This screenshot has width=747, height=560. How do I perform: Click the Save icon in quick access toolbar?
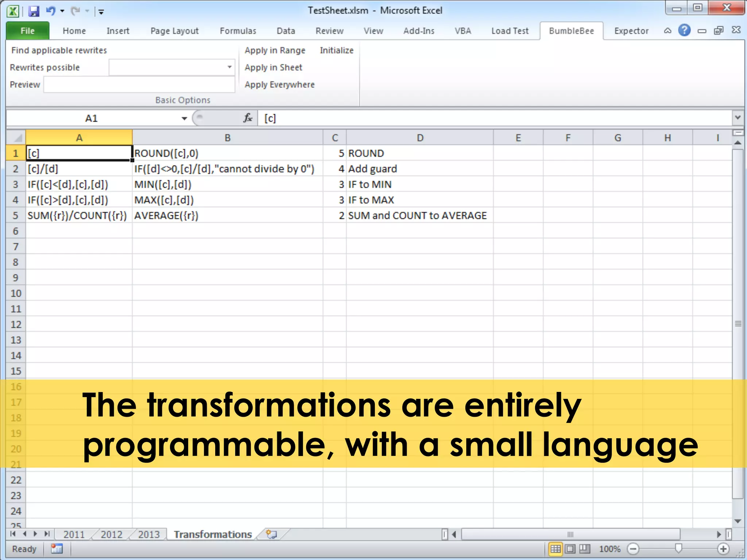tap(34, 11)
